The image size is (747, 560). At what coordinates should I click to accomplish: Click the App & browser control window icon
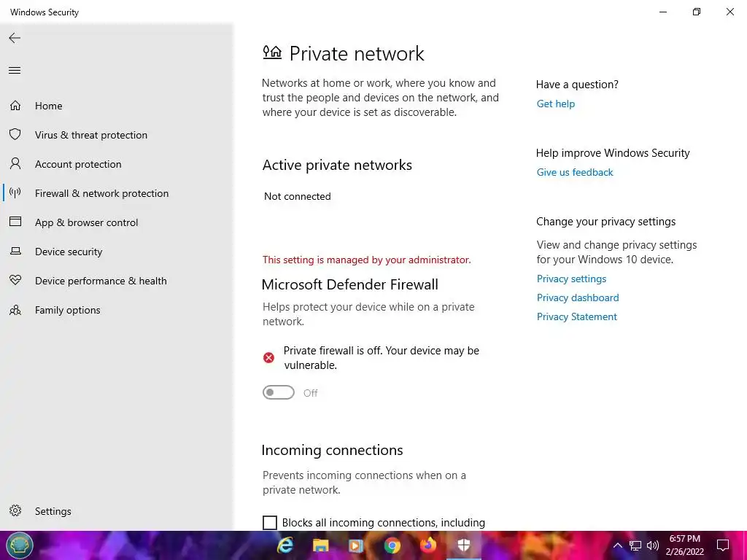15,222
